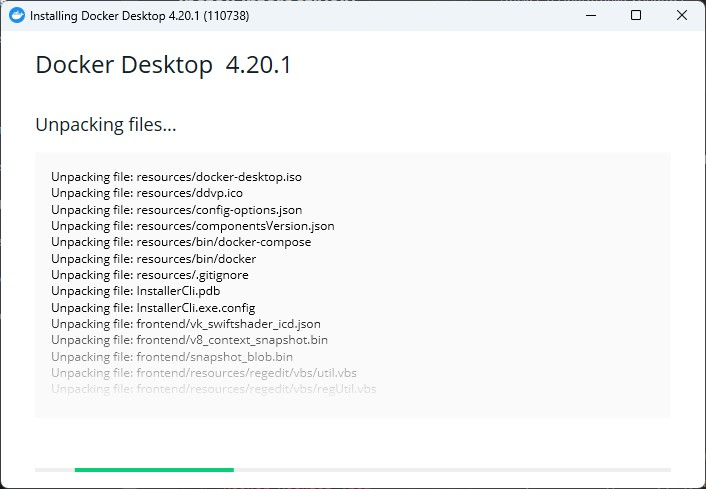Click the "Unpacking files..." status text
706x489 pixels.
pos(106,125)
